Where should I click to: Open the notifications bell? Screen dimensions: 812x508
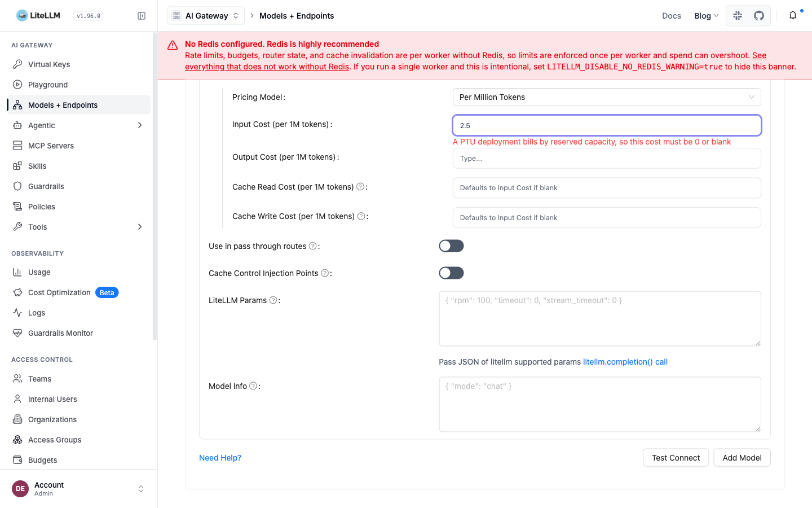coord(793,16)
